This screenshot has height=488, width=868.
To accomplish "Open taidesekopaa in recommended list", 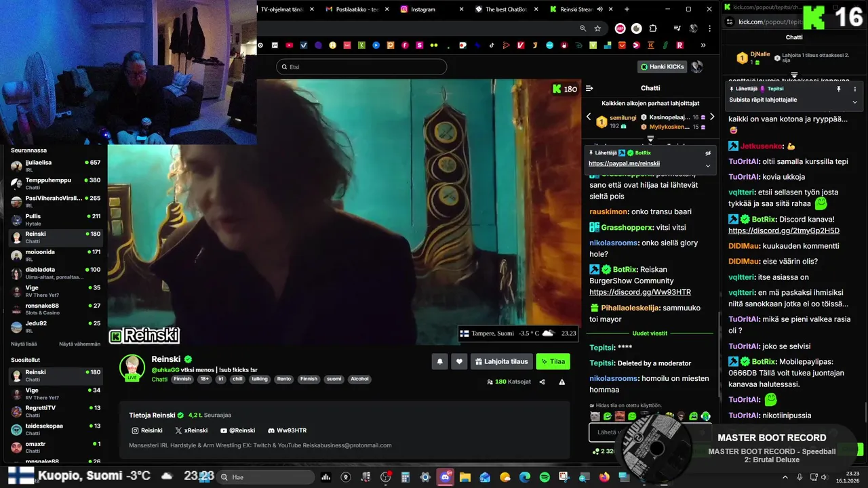I will pos(56,429).
